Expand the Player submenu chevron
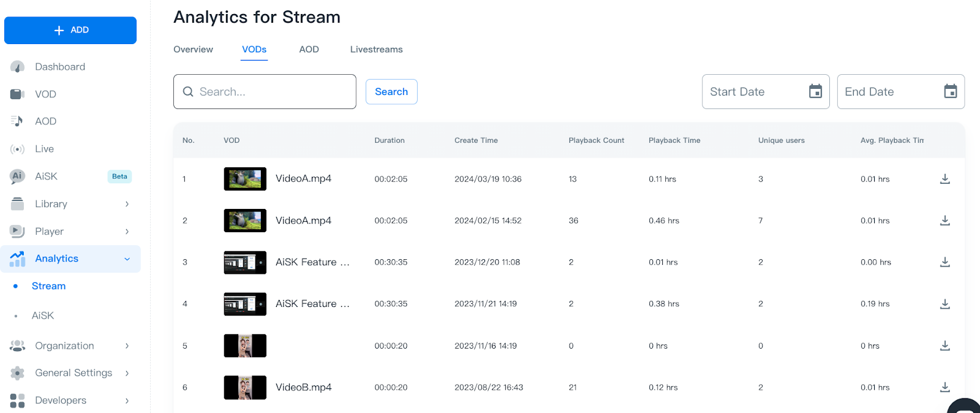980x413 pixels. click(x=127, y=232)
